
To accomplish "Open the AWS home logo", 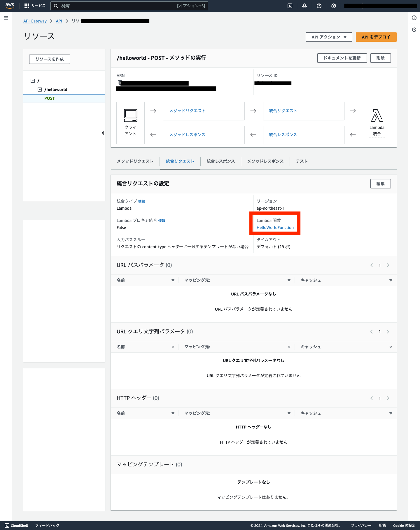I will 10,6.
